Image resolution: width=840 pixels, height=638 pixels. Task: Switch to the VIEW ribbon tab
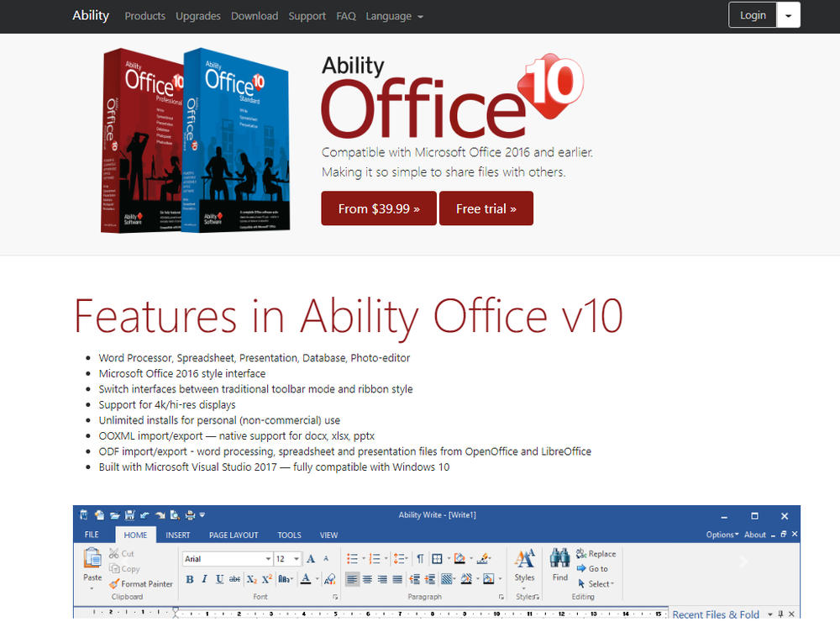(x=329, y=535)
